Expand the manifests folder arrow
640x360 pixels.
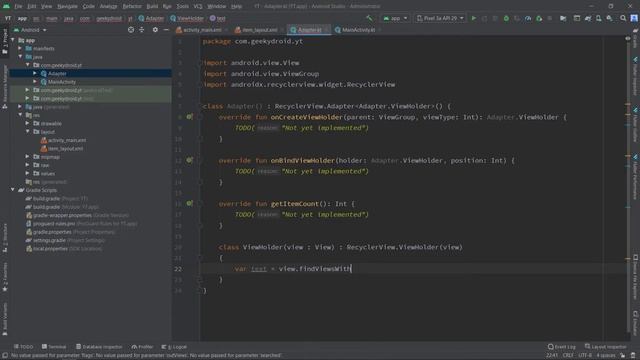pyautogui.click(x=20, y=49)
